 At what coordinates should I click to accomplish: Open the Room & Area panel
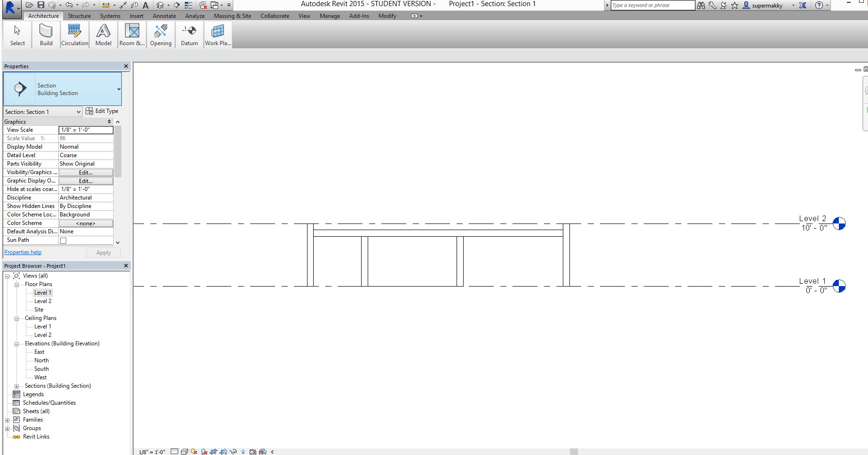(132, 35)
